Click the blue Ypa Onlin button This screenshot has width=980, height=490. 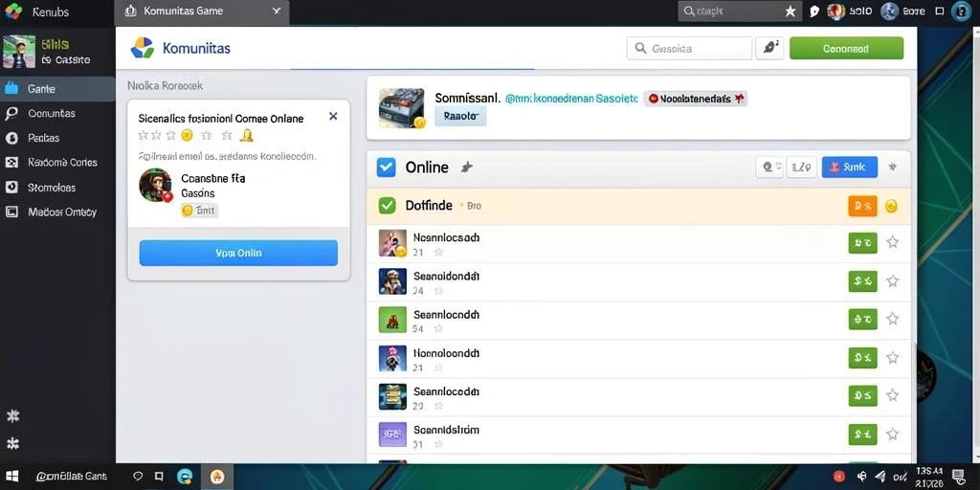(238, 253)
